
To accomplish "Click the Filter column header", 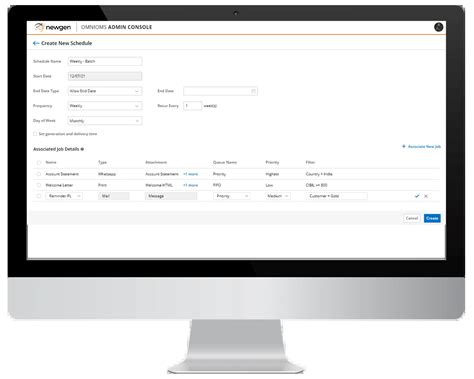I will pos(310,163).
